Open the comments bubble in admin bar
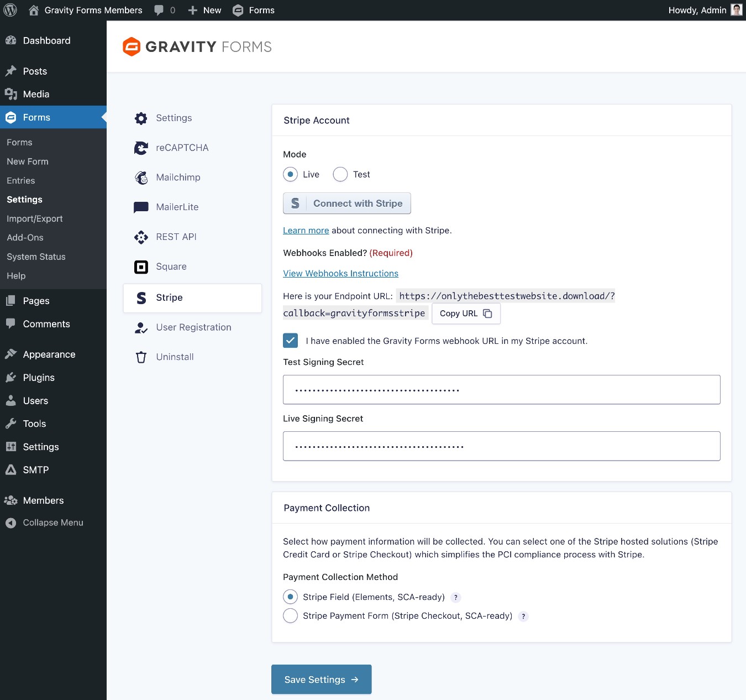The width and height of the screenshot is (746, 700). click(159, 10)
